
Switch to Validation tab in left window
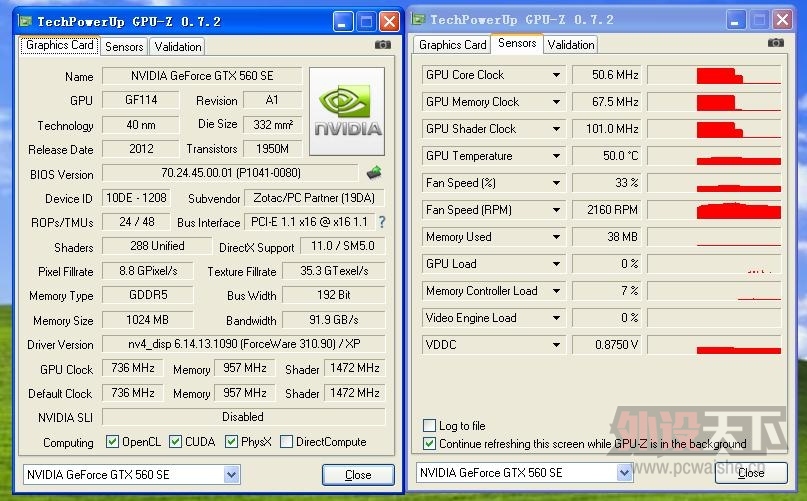coord(178,46)
